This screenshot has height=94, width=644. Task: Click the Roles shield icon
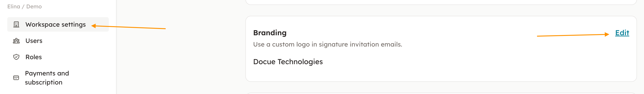click(x=16, y=57)
